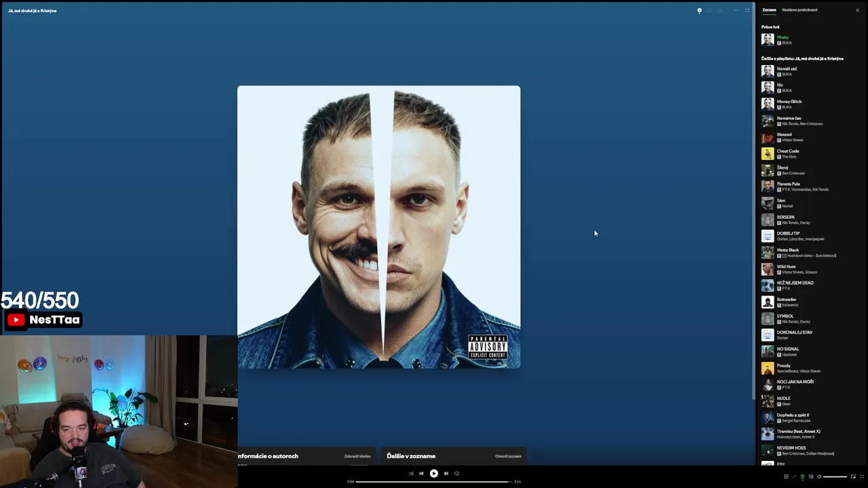Image resolution: width=868 pixels, height=488 pixels.
Task: Click the Cheat Code yellow cover thumbnail
Action: [x=768, y=154]
